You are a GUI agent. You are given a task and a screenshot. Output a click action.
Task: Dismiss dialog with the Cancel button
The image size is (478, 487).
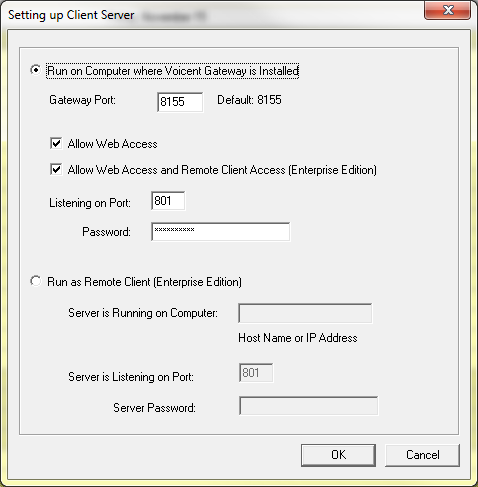422,455
